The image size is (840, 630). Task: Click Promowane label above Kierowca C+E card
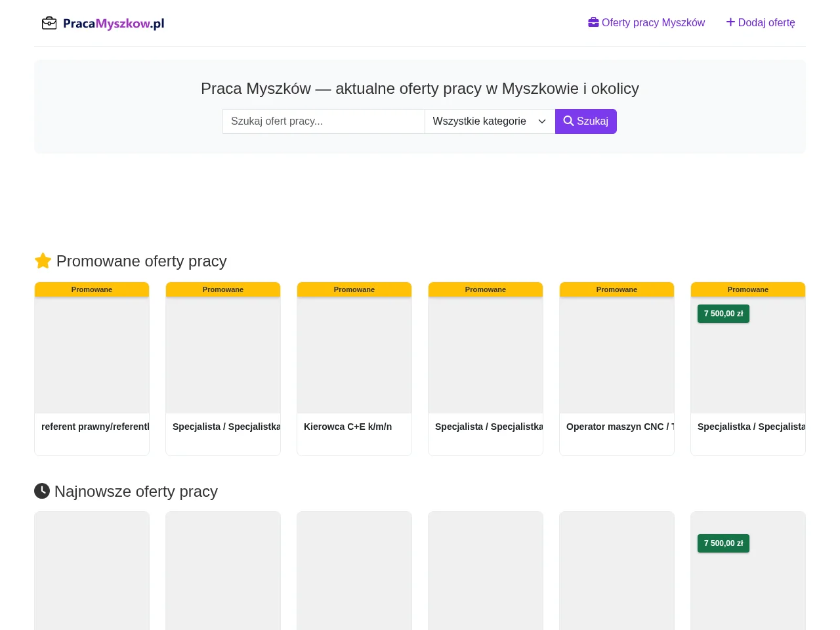354,289
